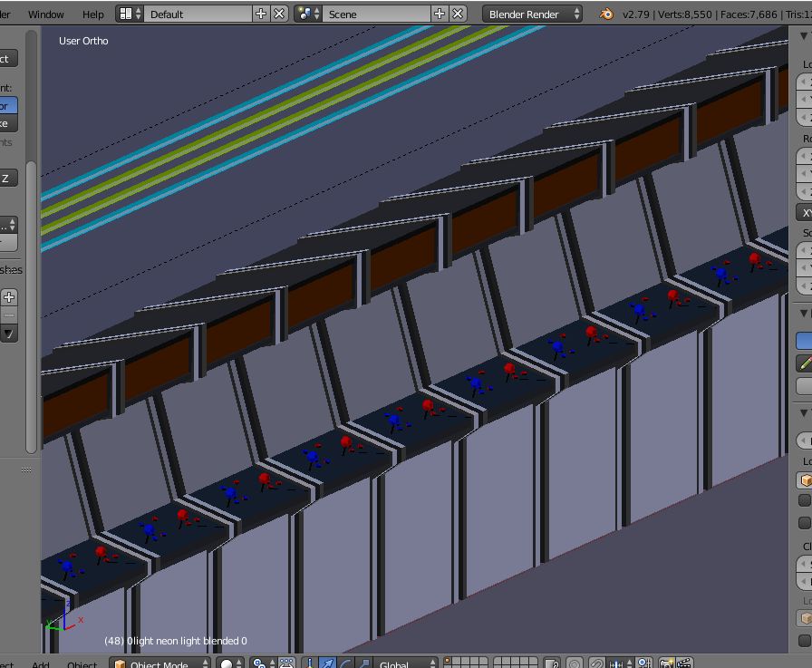Image resolution: width=812 pixels, height=668 pixels.
Task: Click the v2.79 Verts:8,550 statistics text
Action: coord(717,15)
